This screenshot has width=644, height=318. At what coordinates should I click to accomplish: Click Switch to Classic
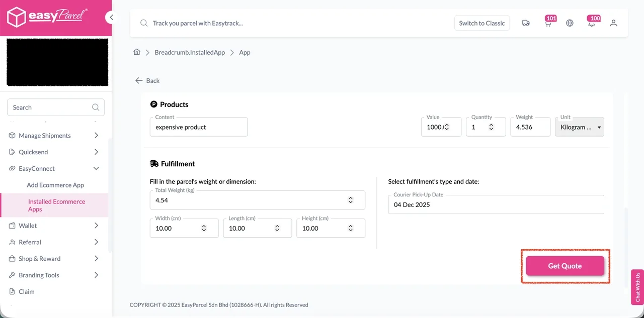(481, 23)
